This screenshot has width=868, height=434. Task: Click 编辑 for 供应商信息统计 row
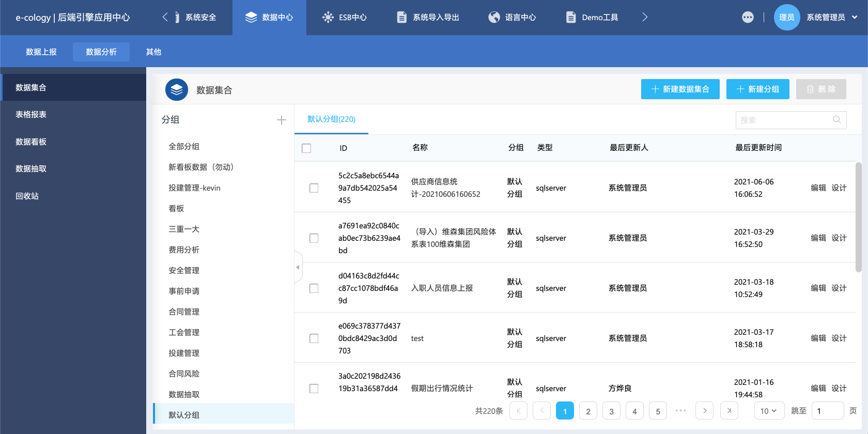point(818,188)
